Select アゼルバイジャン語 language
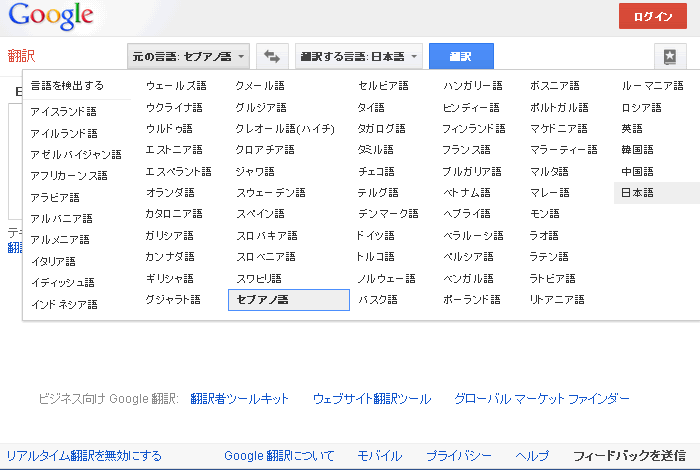Image resolution: width=700 pixels, height=470 pixels. click(x=76, y=154)
